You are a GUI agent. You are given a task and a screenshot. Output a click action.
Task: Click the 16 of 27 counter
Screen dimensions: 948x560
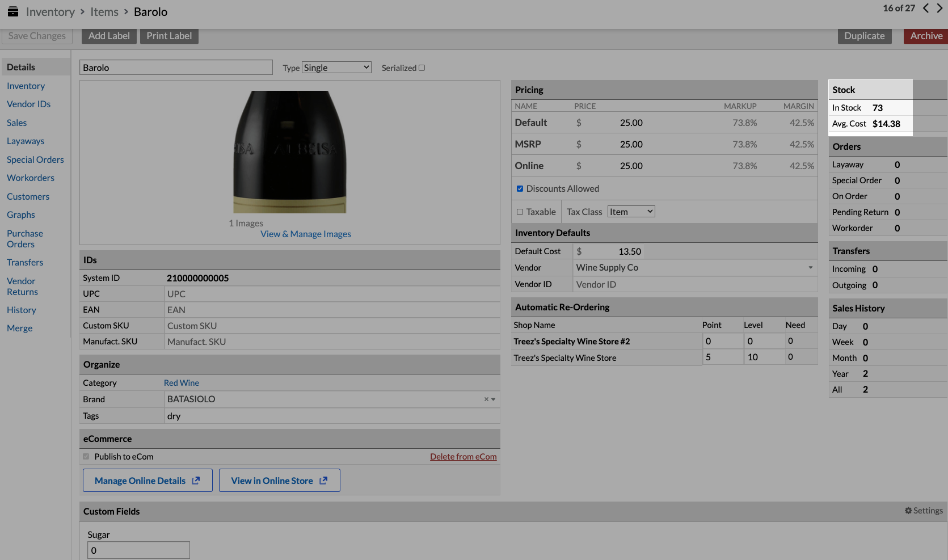(x=899, y=8)
